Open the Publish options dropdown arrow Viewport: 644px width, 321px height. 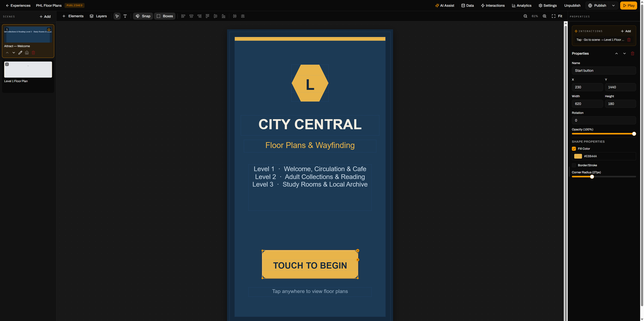click(x=613, y=6)
